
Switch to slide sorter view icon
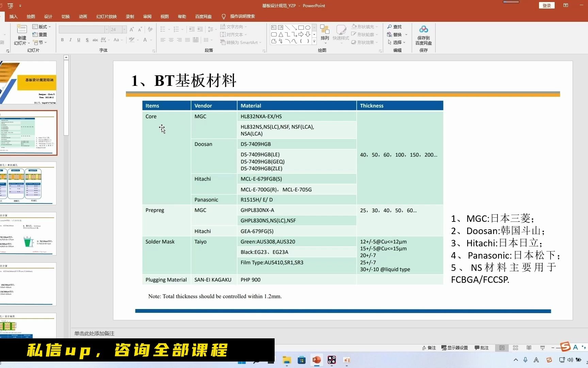click(516, 348)
